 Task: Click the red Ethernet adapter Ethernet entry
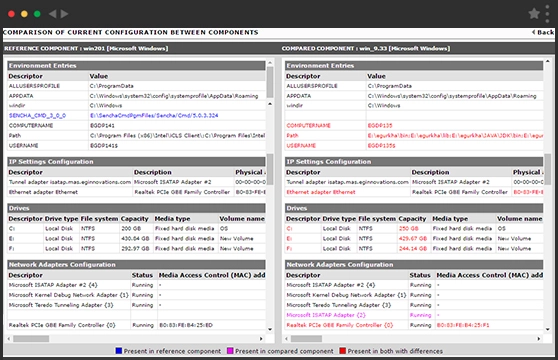pyautogui.click(x=321, y=192)
